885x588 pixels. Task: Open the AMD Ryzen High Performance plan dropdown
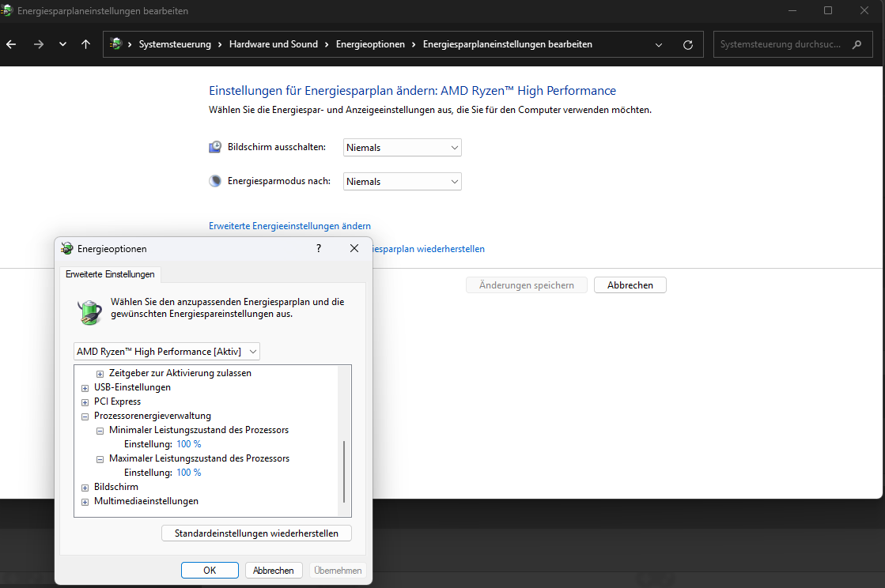[167, 351]
